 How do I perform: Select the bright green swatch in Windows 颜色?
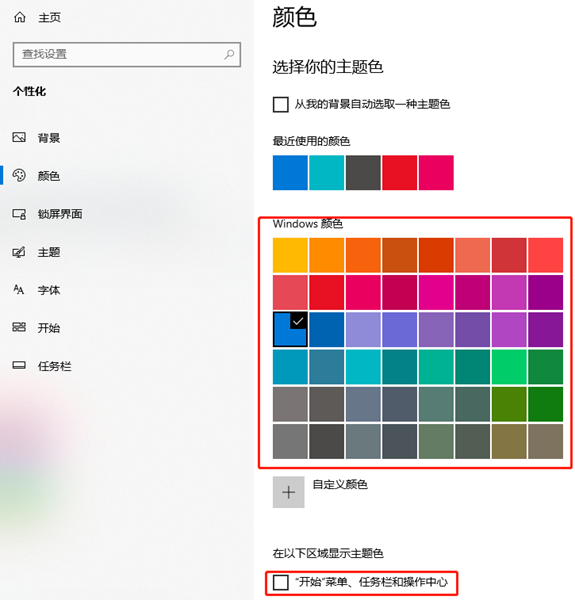[x=509, y=367]
